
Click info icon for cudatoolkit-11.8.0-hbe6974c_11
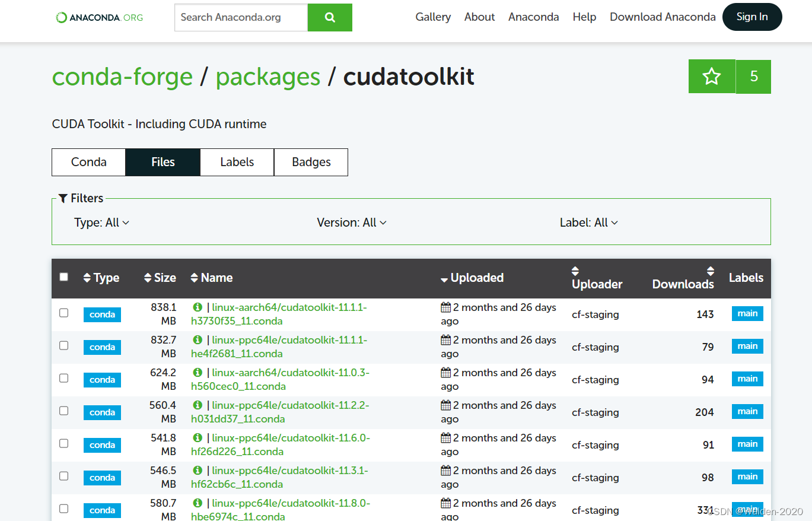click(198, 503)
